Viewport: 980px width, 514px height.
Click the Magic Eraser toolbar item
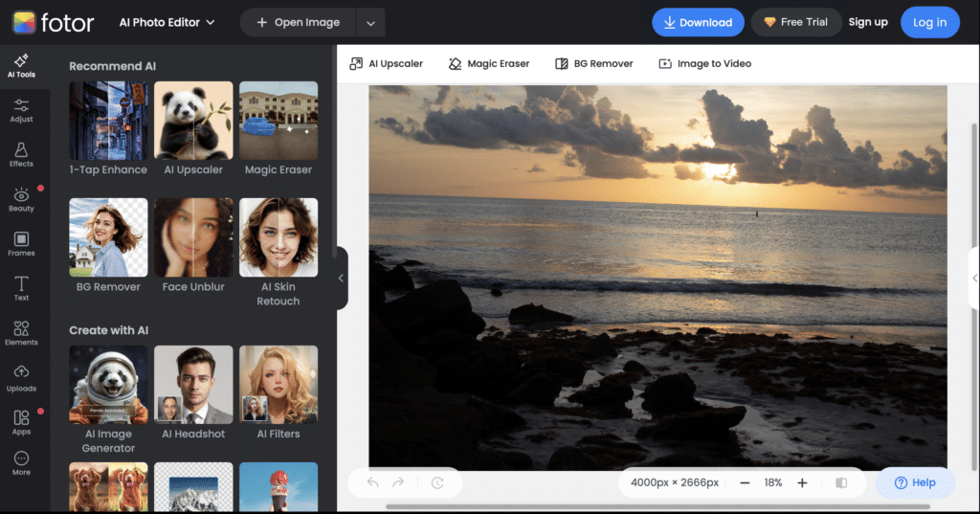pyautogui.click(x=489, y=64)
